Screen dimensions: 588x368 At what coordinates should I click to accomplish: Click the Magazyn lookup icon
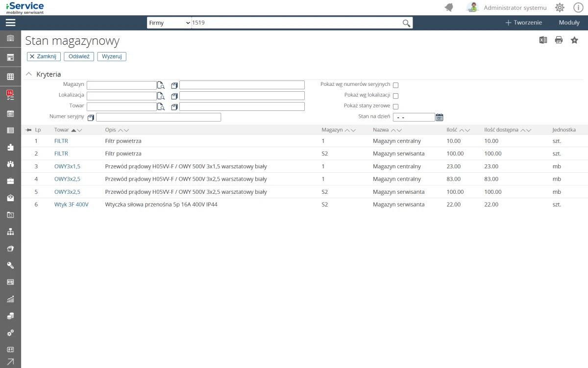[161, 85]
